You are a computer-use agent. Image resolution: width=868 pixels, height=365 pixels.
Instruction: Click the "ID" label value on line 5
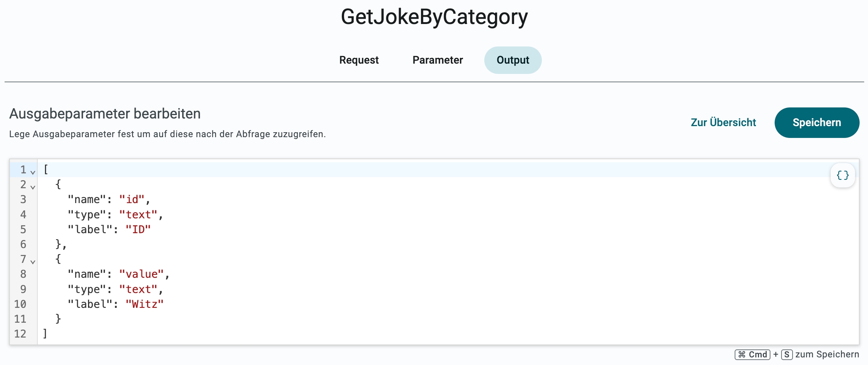(138, 229)
